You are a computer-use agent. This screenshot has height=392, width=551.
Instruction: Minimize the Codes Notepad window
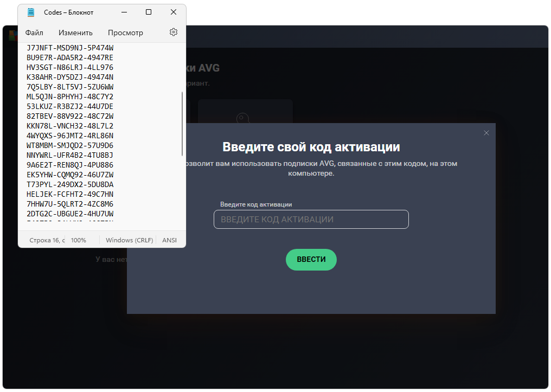(124, 12)
